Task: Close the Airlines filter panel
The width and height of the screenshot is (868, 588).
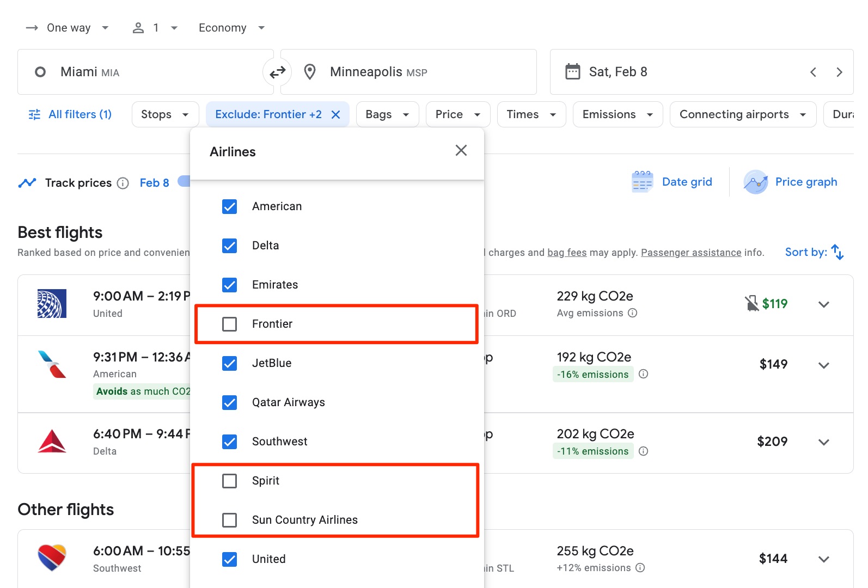Action: (x=461, y=150)
